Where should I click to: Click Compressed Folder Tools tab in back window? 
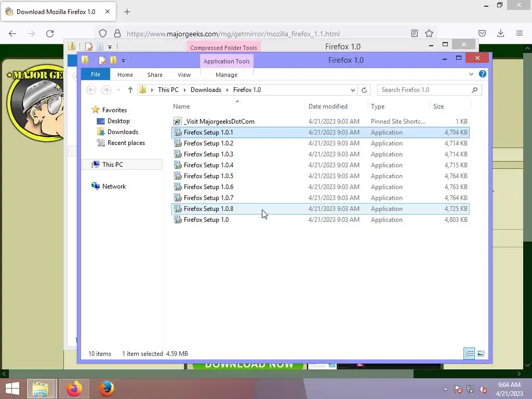click(223, 47)
